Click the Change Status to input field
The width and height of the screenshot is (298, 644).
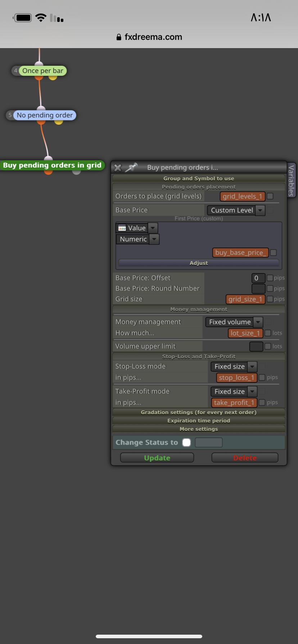[209, 442]
